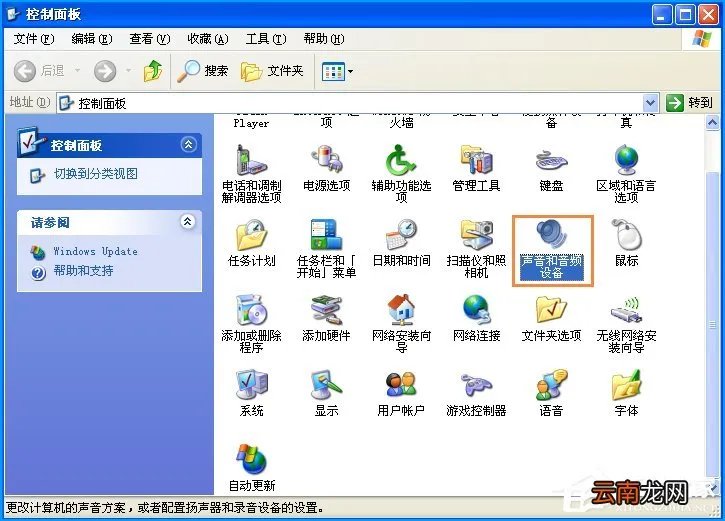Open 用户帐户 user accounts icon

tap(401, 393)
